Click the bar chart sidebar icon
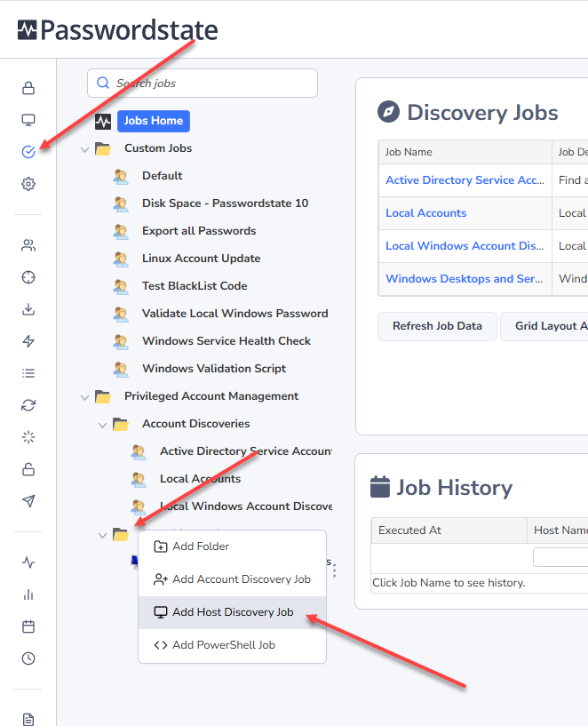 (28, 594)
